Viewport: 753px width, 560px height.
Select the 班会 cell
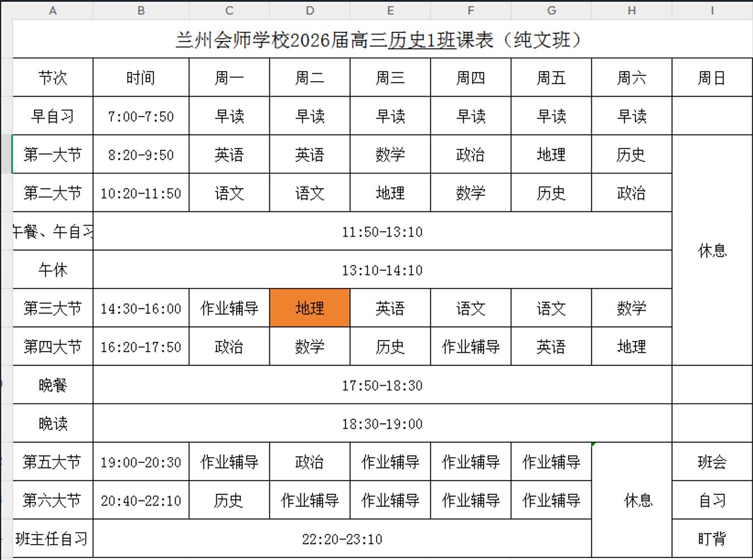(712, 462)
